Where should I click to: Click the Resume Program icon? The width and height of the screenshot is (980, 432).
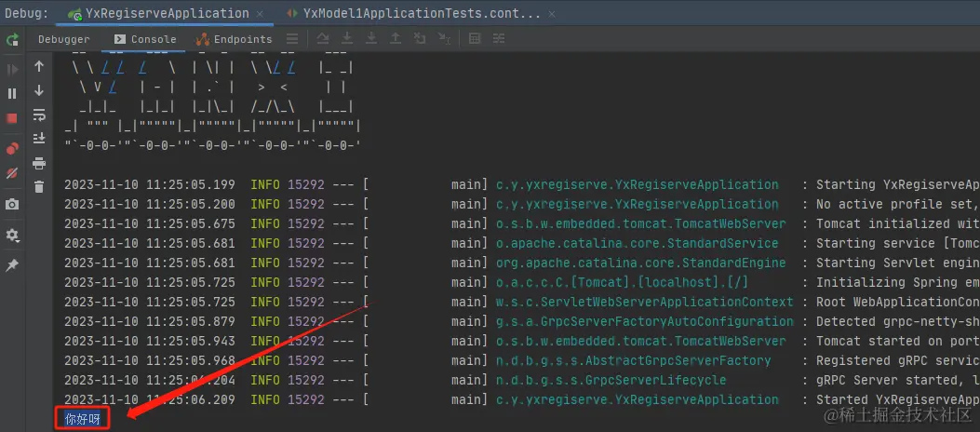[12, 70]
